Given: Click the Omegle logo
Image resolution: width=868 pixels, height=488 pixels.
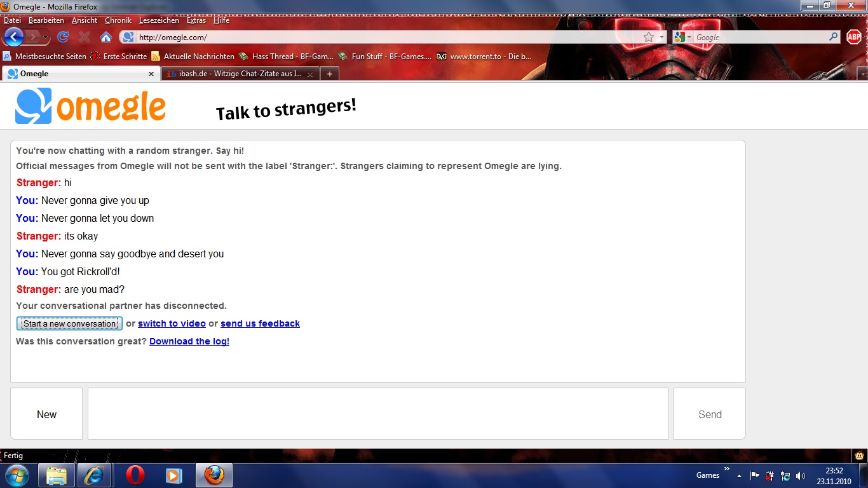Looking at the screenshot, I should (x=90, y=106).
